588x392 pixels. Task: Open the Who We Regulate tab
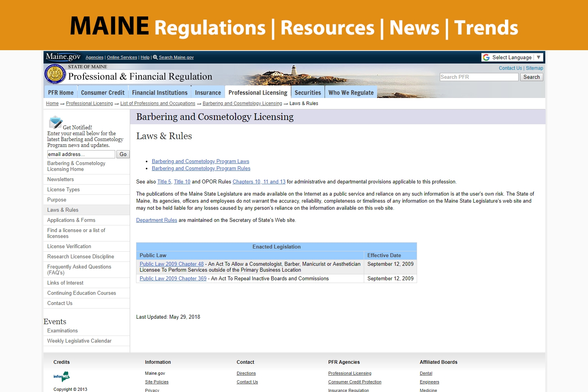(351, 93)
